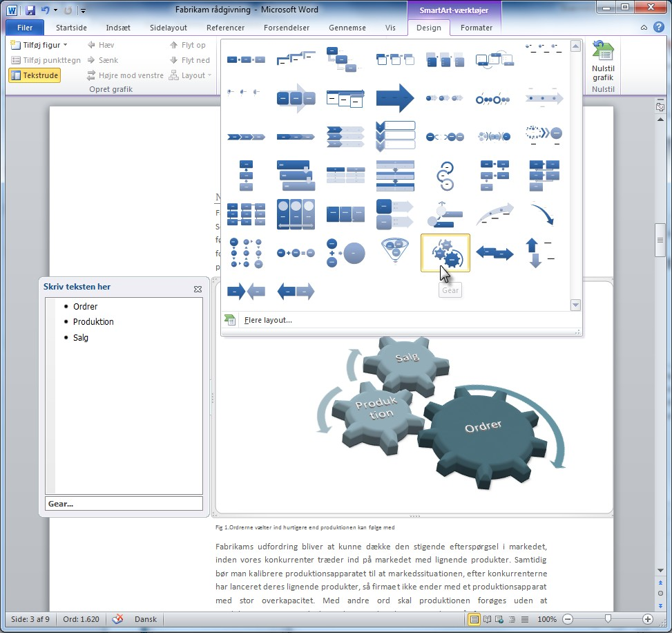Open the Referencer tab
672x633 pixels.
(x=225, y=28)
